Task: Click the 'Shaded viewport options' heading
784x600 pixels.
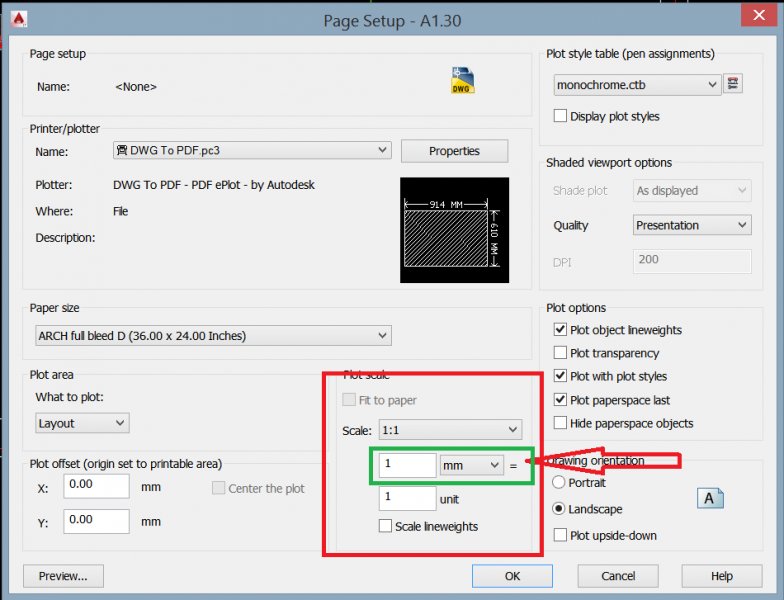Action: pyautogui.click(x=609, y=163)
